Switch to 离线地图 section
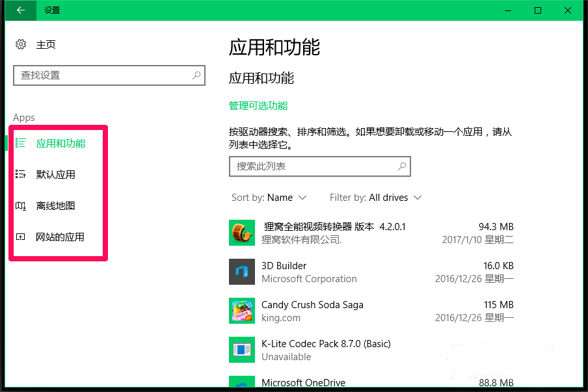This screenshot has width=588, height=392. coord(56,206)
